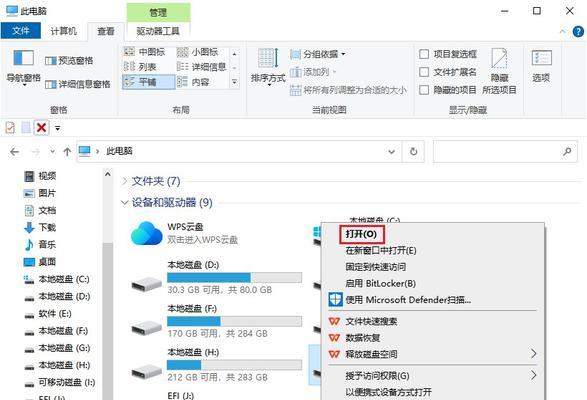The width and height of the screenshot is (587, 400).
Task: Select 本地磁盘 (G:) in the sidebar
Action: [x=57, y=348]
